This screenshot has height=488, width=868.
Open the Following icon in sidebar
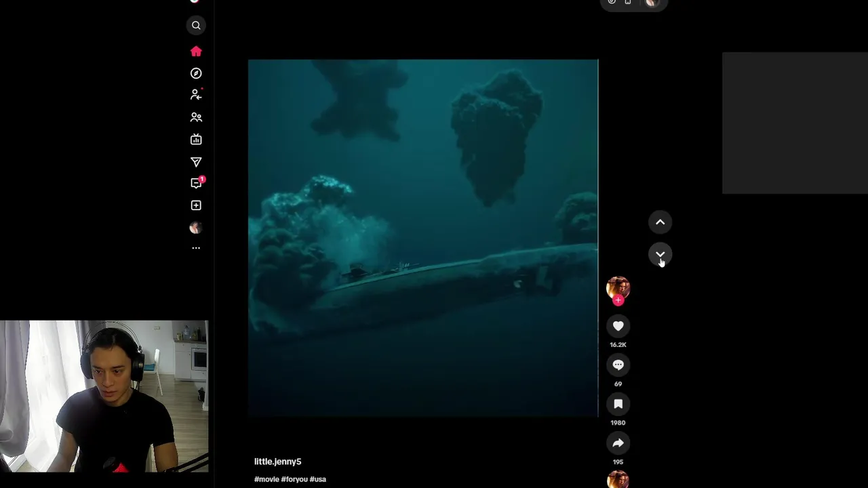tap(196, 95)
